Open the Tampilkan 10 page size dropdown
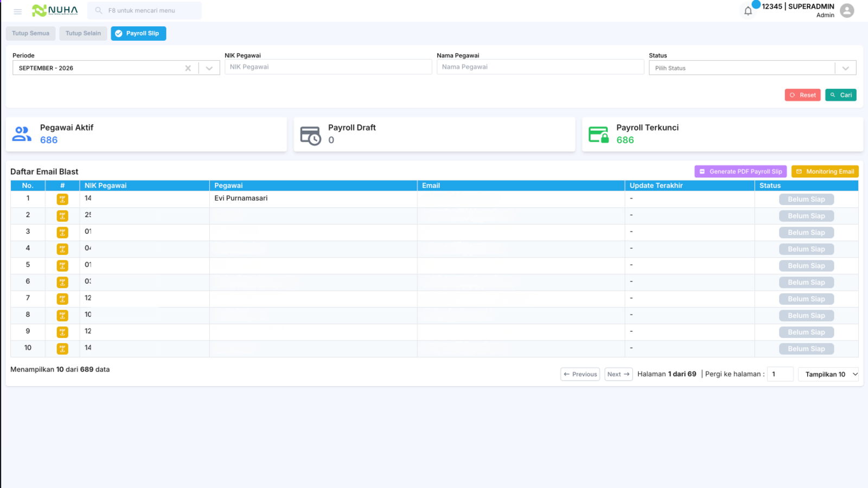 828,374
